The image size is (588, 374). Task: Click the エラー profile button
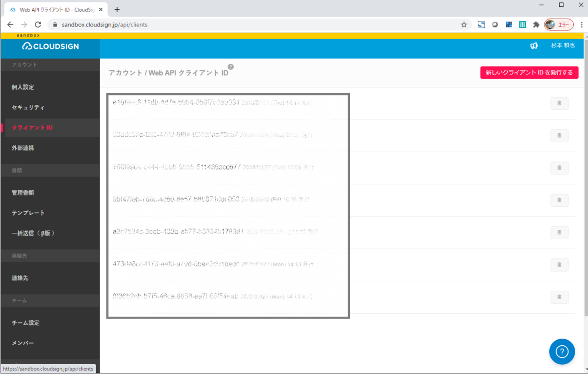[x=559, y=25]
